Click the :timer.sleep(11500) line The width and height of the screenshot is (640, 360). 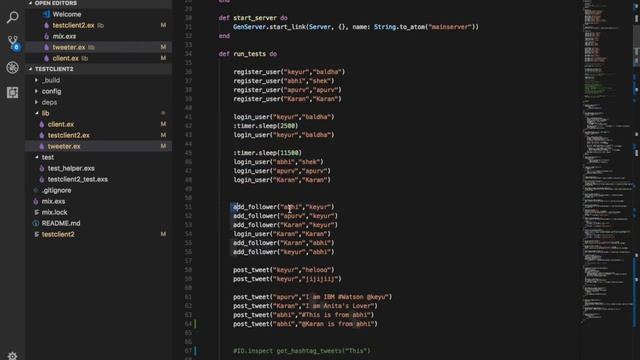coord(267,153)
